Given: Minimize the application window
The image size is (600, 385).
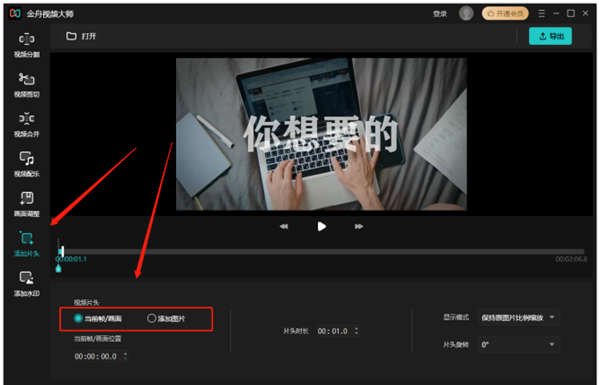Looking at the screenshot, I should click(x=556, y=13).
